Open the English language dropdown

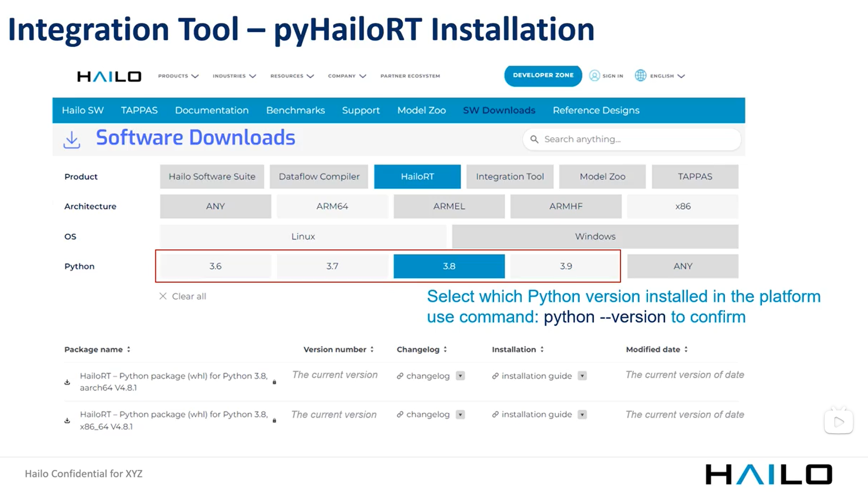tap(668, 76)
